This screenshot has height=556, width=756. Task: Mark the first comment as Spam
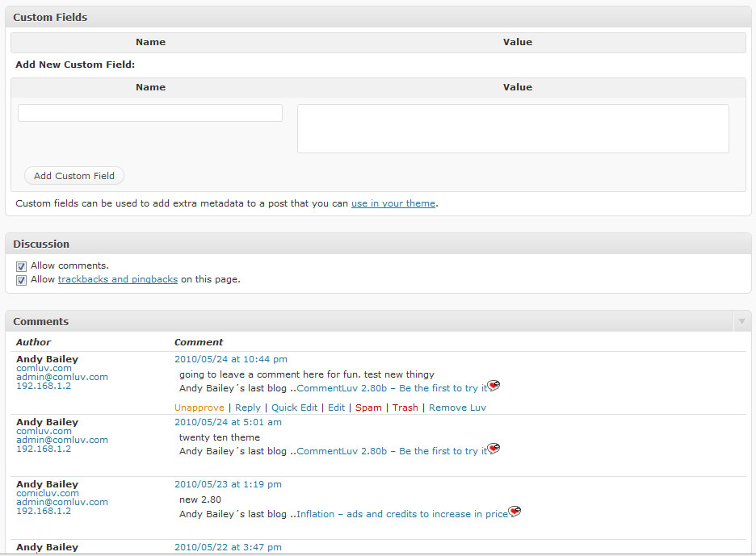pyautogui.click(x=368, y=408)
